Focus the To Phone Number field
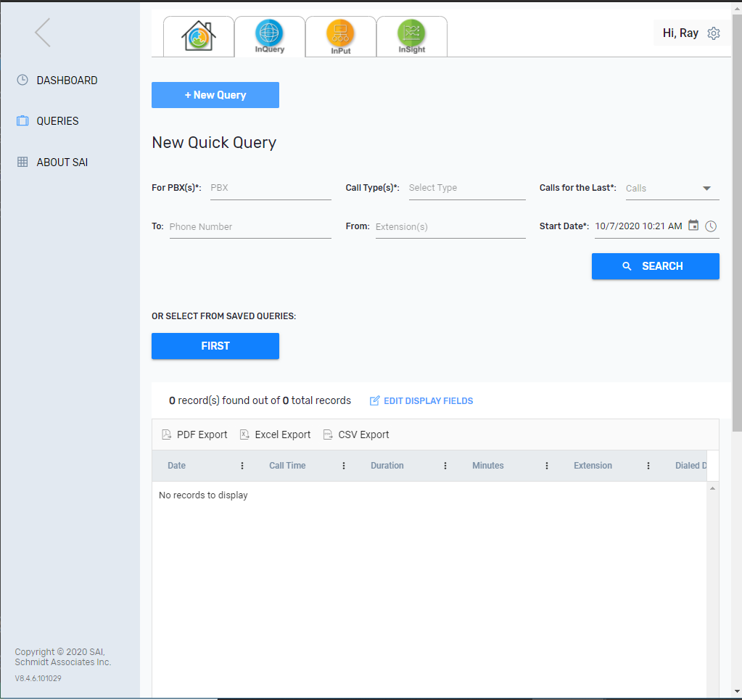Screen dimensions: 742x700 coord(250,227)
